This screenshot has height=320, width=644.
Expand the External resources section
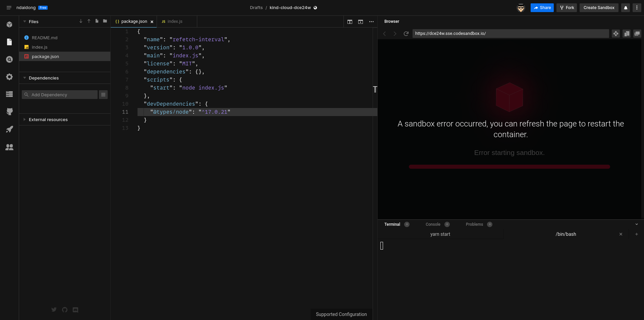pyautogui.click(x=24, y=119)
